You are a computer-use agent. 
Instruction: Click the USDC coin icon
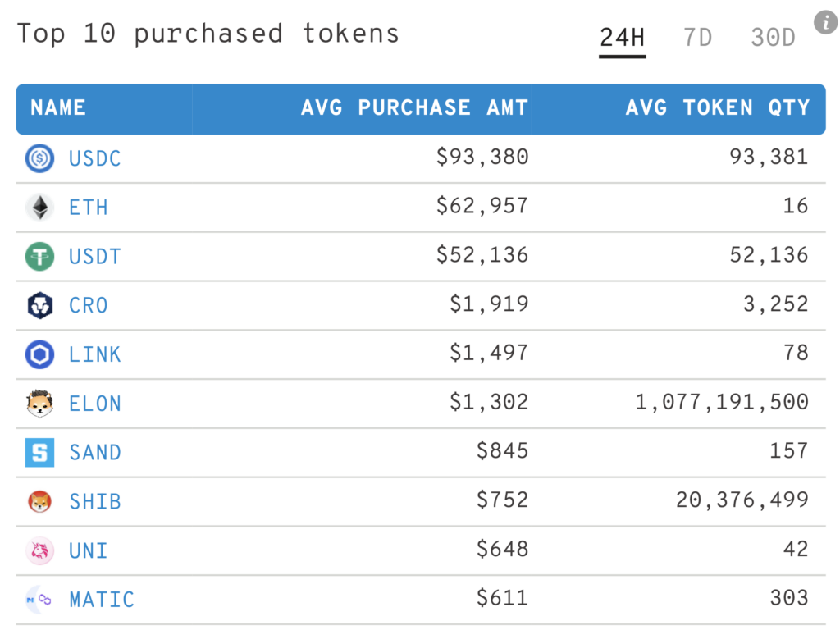coord(39,158)
